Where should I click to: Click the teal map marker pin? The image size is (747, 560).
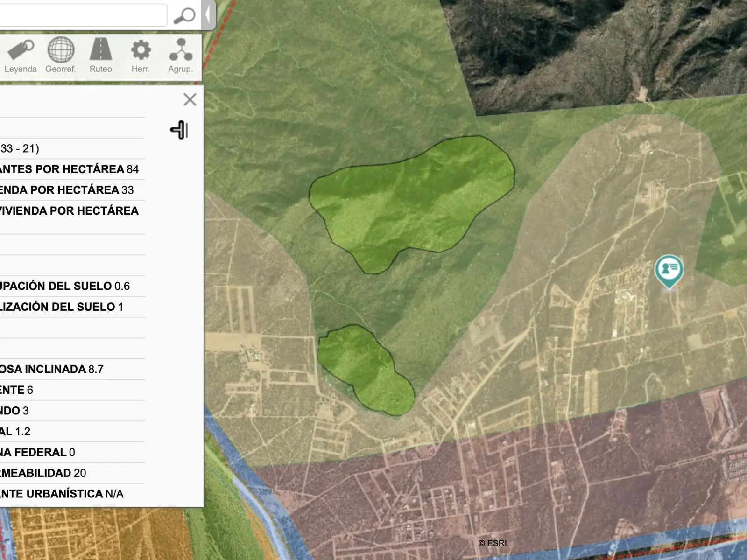(x=669, y=272)
